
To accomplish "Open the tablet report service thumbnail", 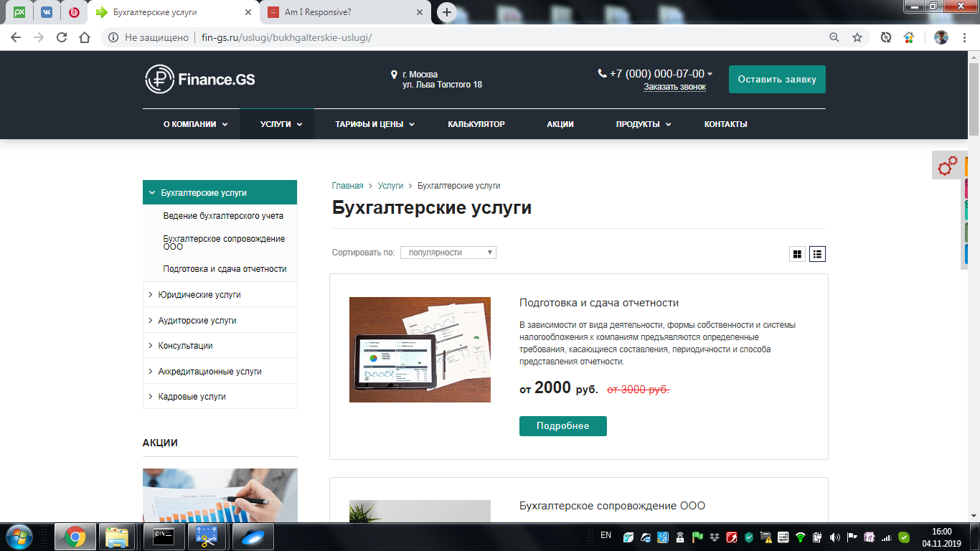I will [420, 349].
